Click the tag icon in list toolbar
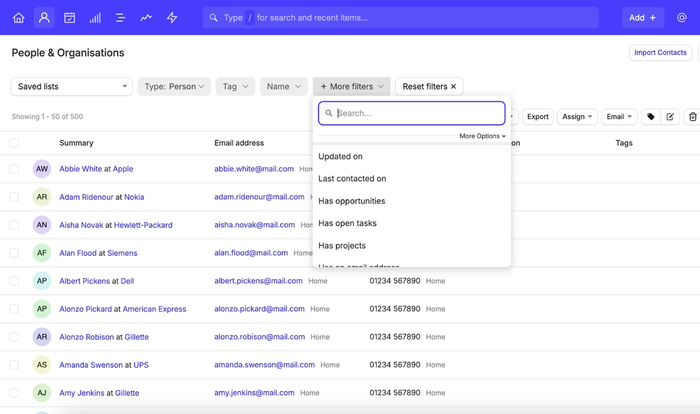The image size is (700, 414). point(651,117)
